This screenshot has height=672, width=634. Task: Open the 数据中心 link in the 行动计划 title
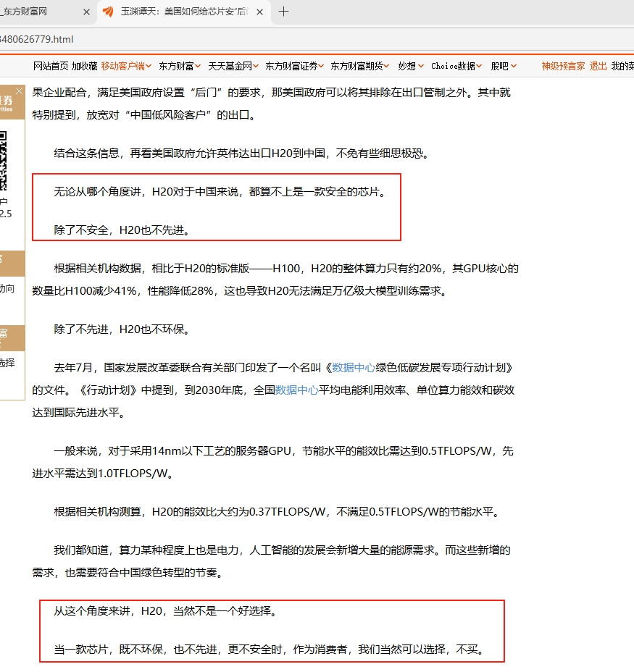pos(354,368)
